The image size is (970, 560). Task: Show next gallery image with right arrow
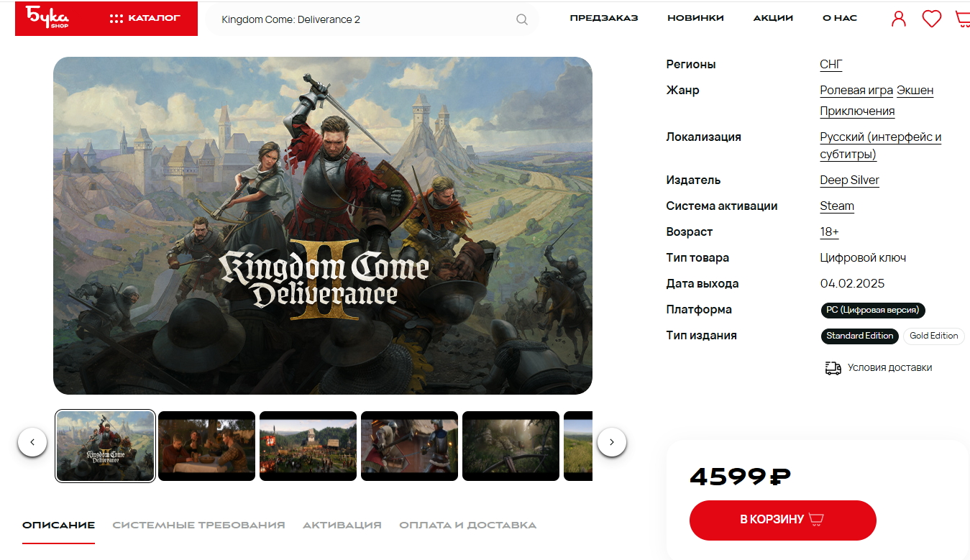click(612, 442)
